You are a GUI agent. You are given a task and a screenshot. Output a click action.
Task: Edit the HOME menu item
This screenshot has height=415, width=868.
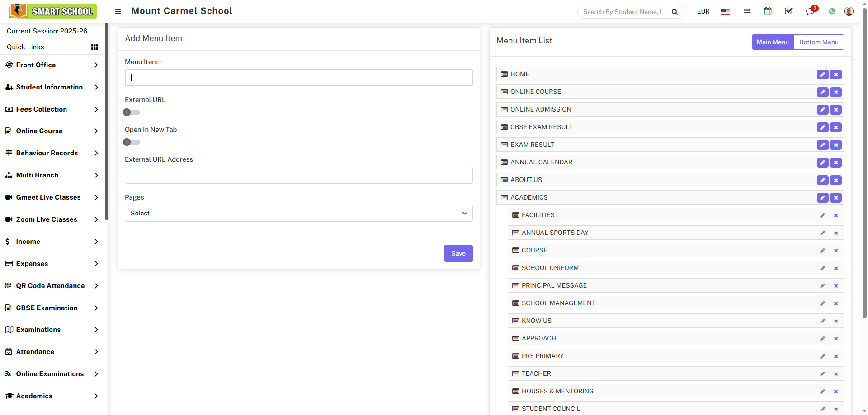click(822, 75)
